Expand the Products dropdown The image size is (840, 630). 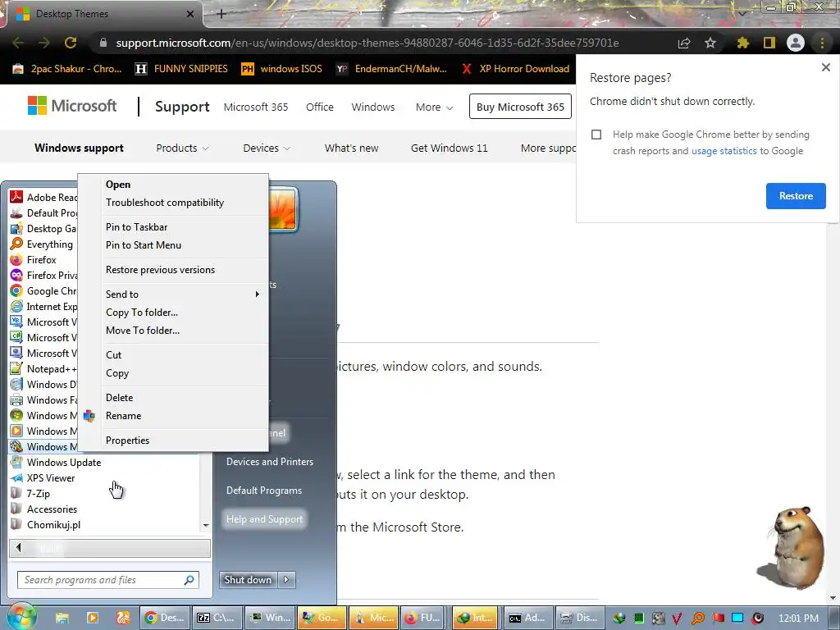click(x=182, y=148)
